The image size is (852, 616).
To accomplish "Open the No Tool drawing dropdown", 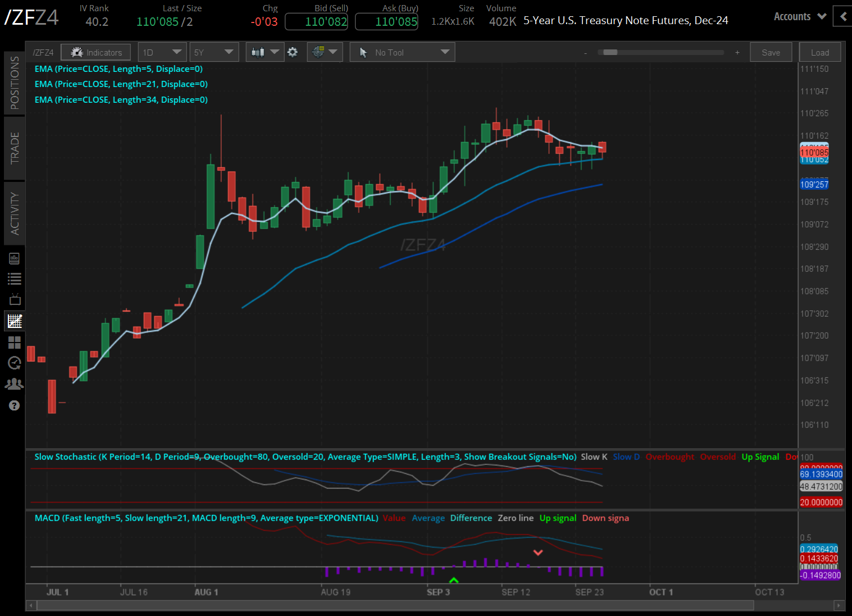I will (x=402, y=52).
